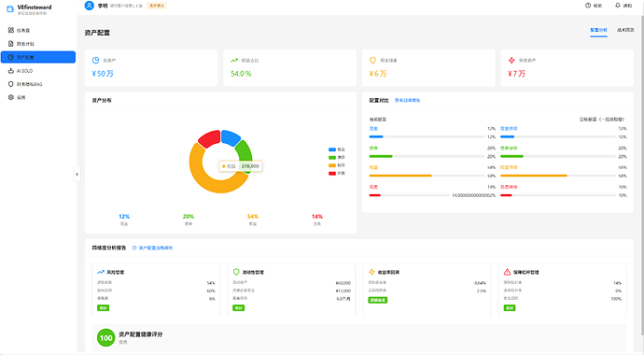Screen dimensions: 644x355
Task: Click the red lightning icon on ¥7万 card
Action: (511, 61)
